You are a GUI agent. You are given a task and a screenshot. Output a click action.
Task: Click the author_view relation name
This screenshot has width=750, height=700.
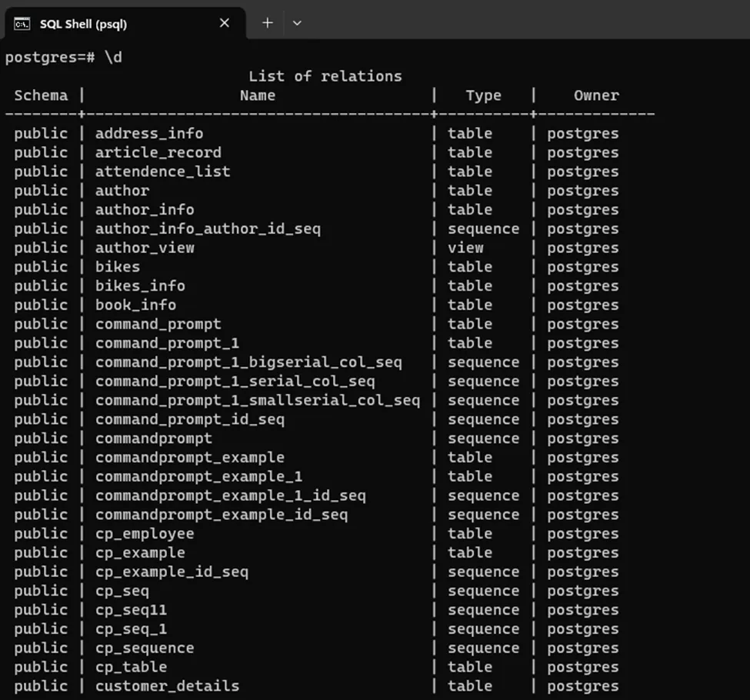[x=145, y=248]
